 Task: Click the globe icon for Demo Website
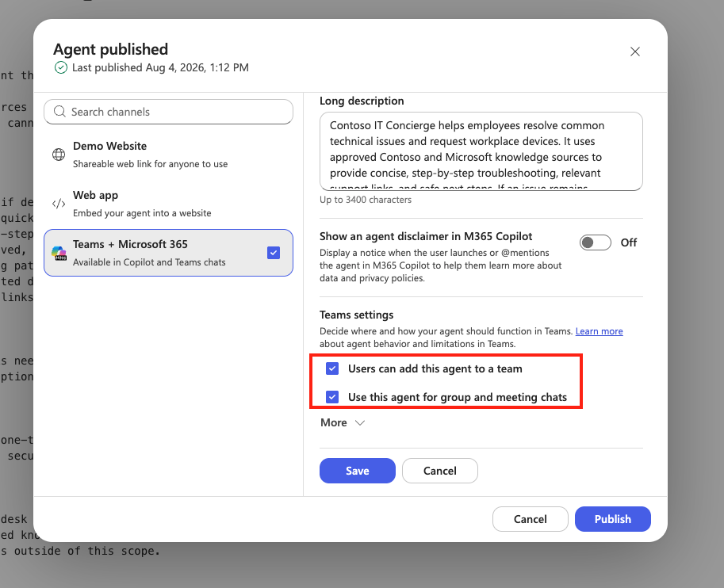click(x=59, y=155)
